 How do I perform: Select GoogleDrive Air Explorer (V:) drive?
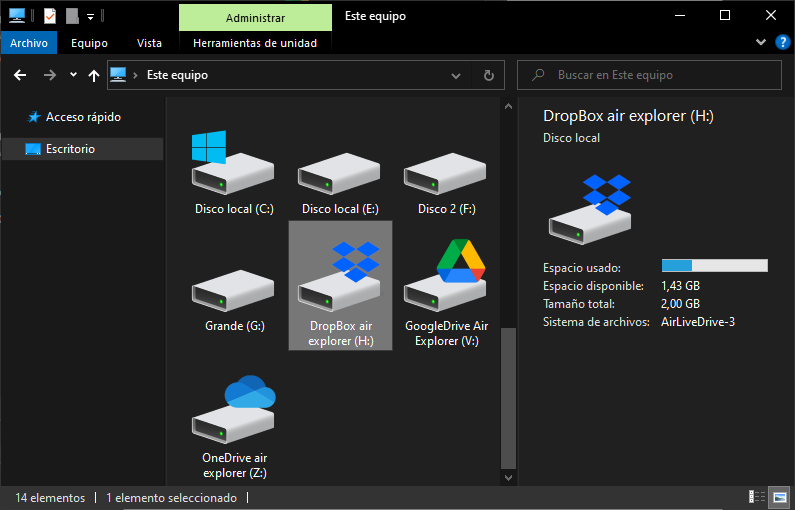[446, 290]
